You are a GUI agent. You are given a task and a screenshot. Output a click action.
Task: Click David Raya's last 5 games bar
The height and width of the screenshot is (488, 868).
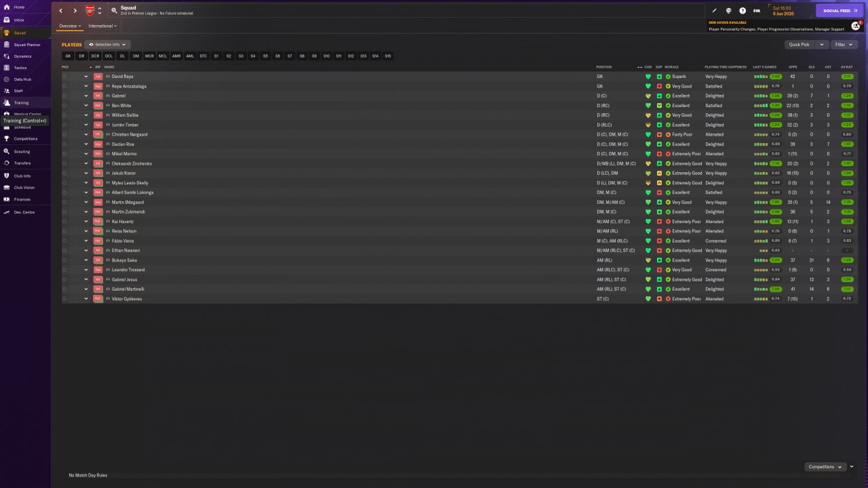tap(760, 77)
